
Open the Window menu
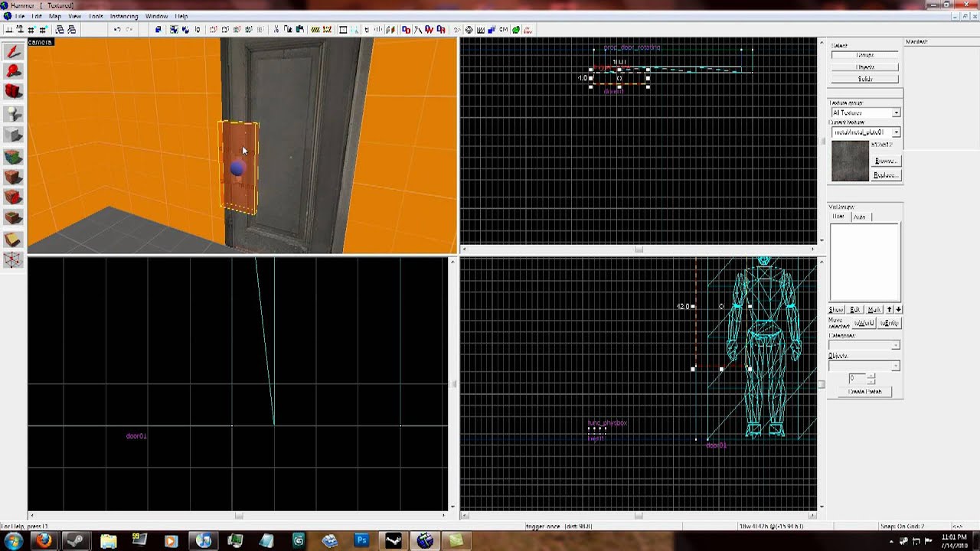[156, 16]
